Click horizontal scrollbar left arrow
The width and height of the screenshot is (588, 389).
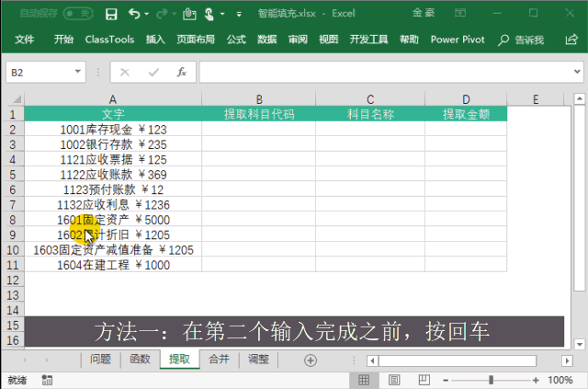tap(372, 360)
